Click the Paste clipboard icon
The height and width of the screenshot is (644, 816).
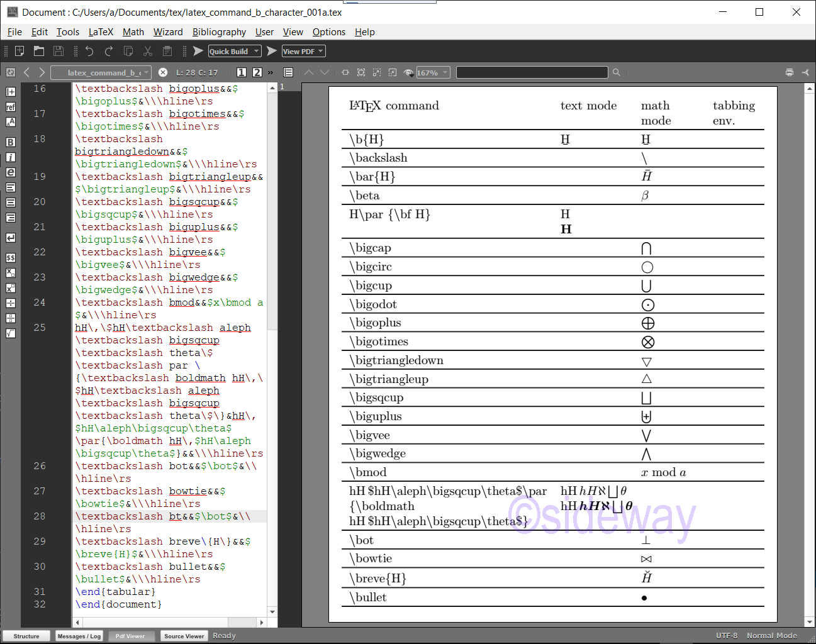pyautogui.click(x=167, y=51)
